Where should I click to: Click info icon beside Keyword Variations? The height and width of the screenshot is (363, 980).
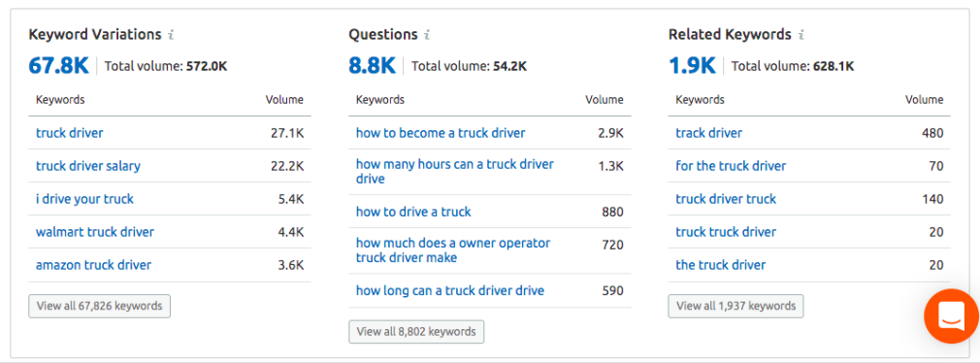tap(171, 35)
